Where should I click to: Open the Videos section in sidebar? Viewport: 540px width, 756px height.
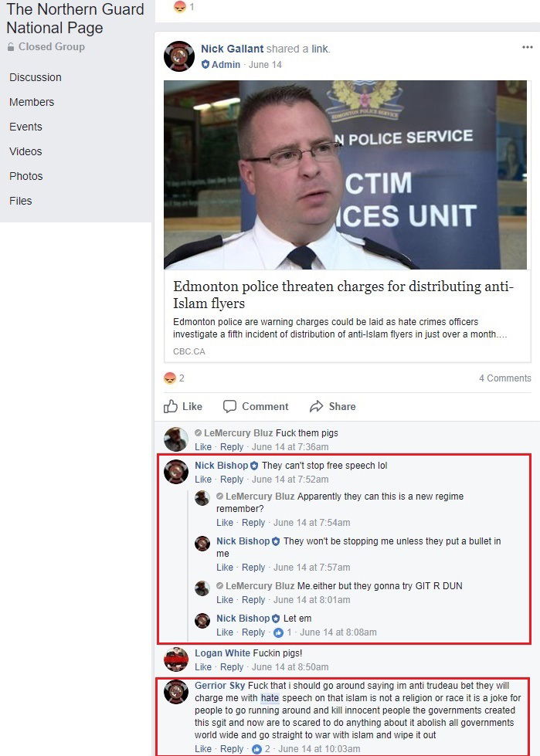tap(25, 151)
